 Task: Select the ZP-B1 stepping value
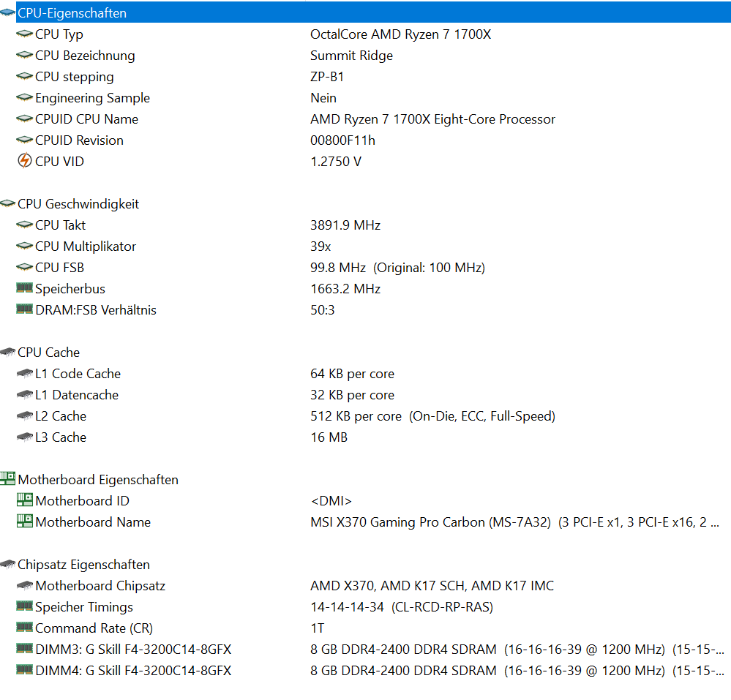pos(327,76)
